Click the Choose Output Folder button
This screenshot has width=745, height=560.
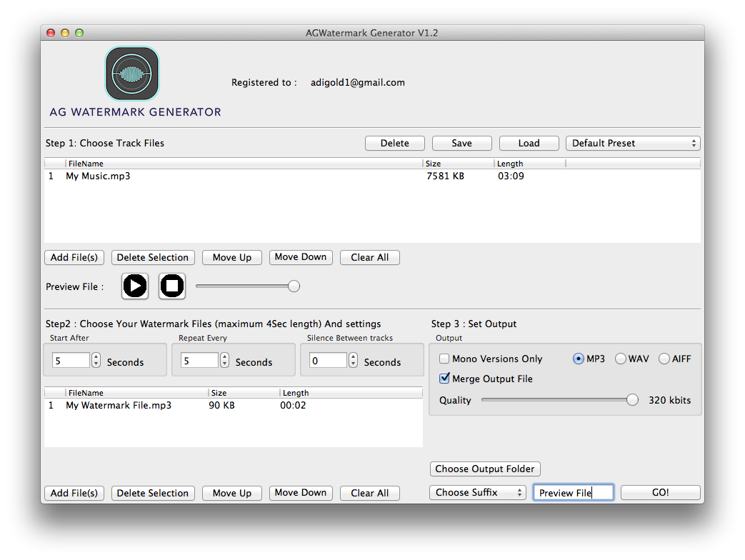click(485, 469)
